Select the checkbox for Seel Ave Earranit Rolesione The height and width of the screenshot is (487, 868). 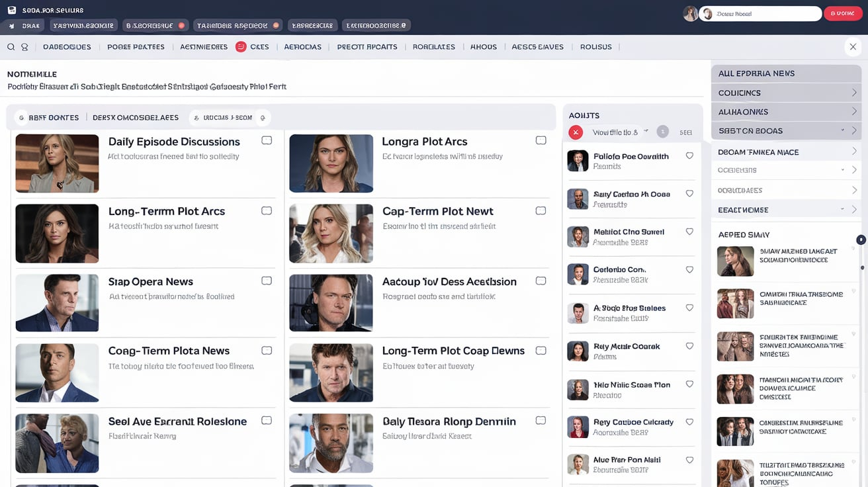(x=267, y=420)
